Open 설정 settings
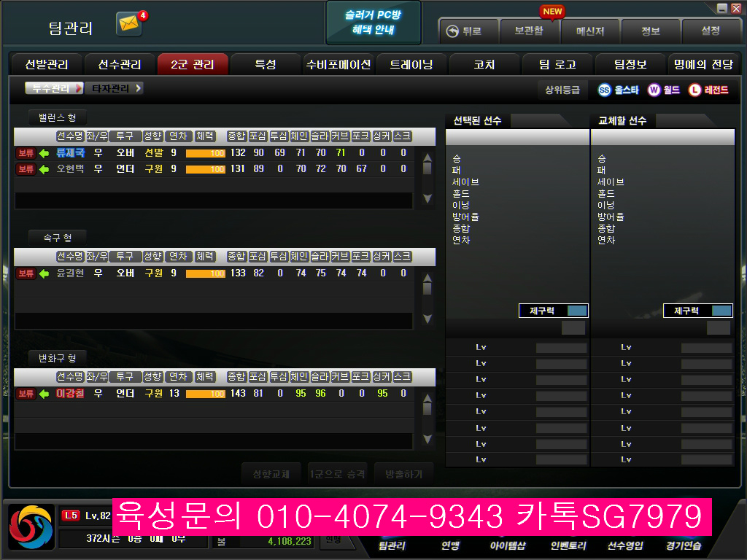Screen dimensions: 747x560 tap(711, 31)
